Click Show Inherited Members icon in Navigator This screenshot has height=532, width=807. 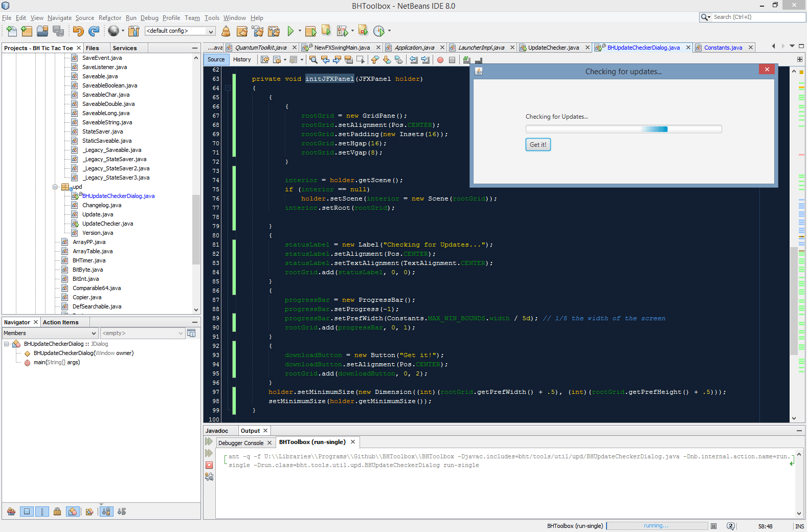click(11, 512)
